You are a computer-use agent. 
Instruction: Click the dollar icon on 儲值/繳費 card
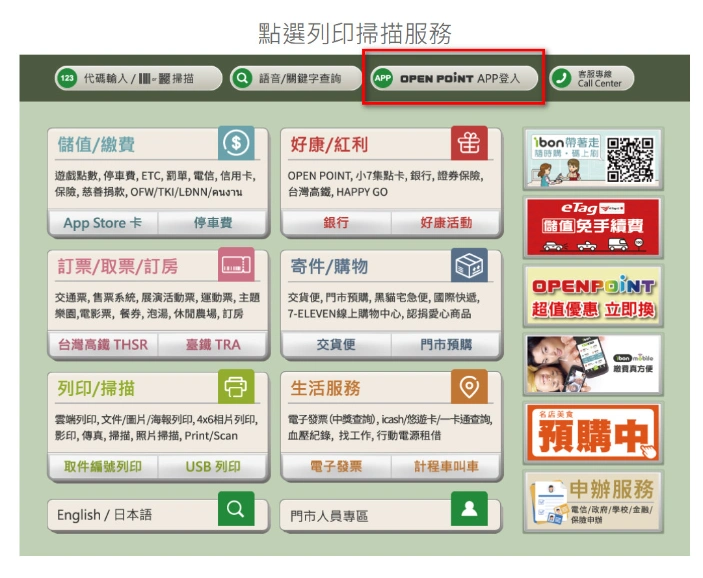click(x=236, y=143)
